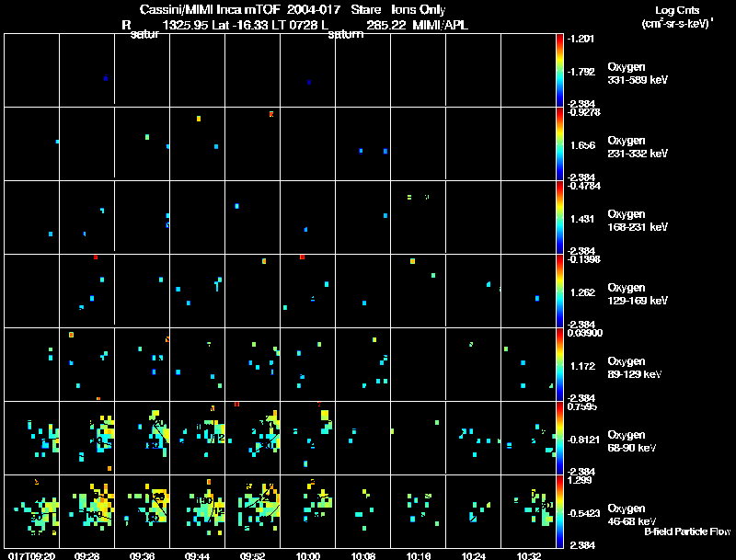Click the 'Oxygen 129-169 keV' row label
736x560 pixels.
click(x=638, y=294)
